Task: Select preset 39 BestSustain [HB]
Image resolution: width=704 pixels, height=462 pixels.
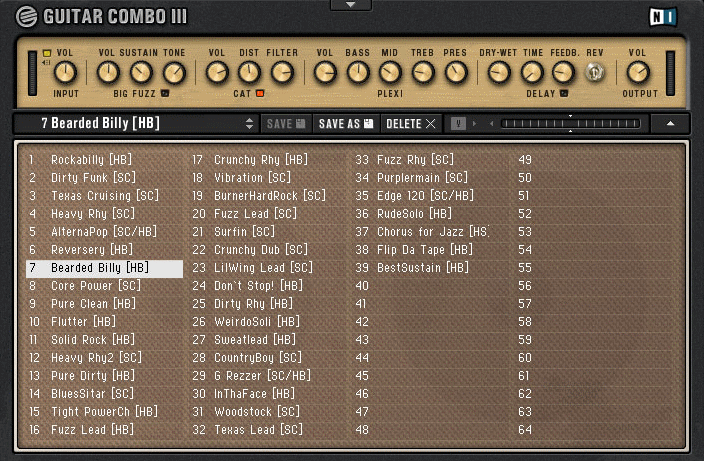Action: 431,268
